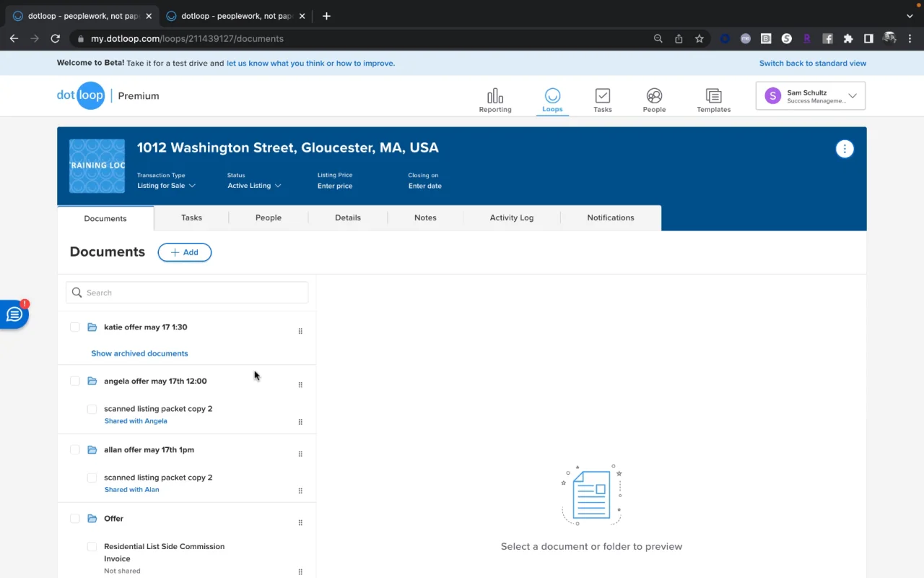Tick Residential List Side Commission Invoice checkbox
The image size is (924, 578).
[x=92, y=547]
